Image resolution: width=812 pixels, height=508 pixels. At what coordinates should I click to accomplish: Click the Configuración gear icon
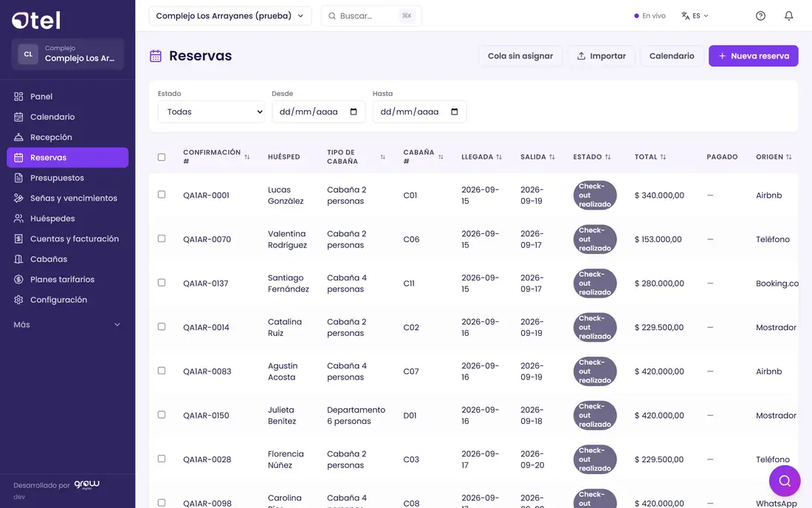coord(18,300)
